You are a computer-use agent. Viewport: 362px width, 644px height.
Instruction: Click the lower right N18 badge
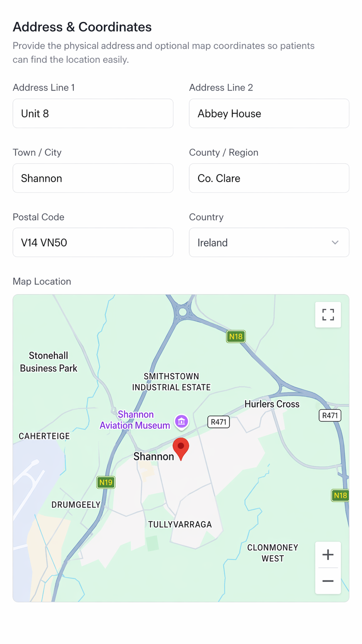340,495
